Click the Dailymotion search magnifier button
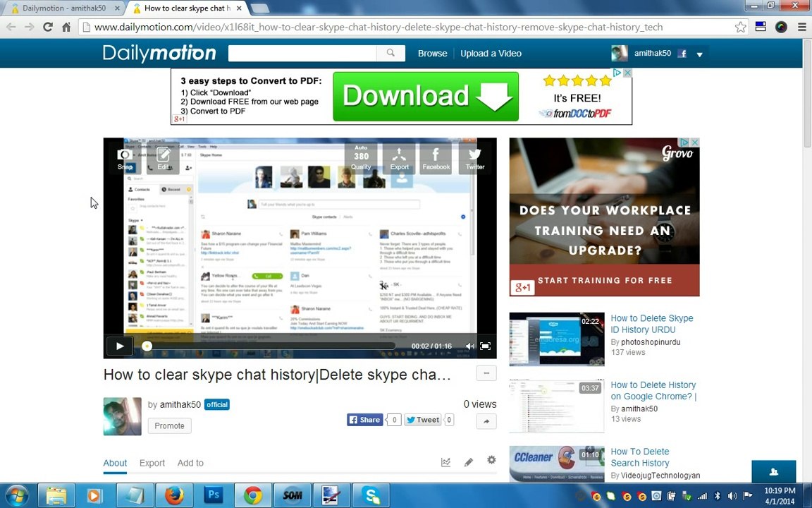 coord(390,53)
